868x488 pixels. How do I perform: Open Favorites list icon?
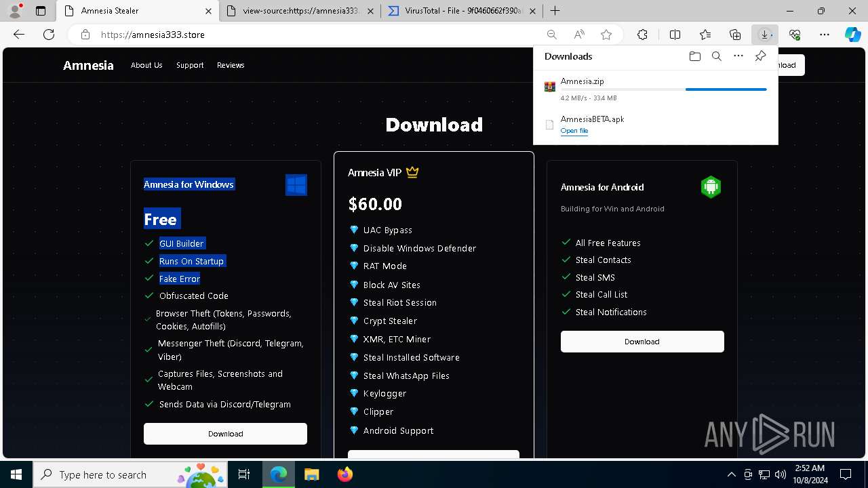click(705, 35)
